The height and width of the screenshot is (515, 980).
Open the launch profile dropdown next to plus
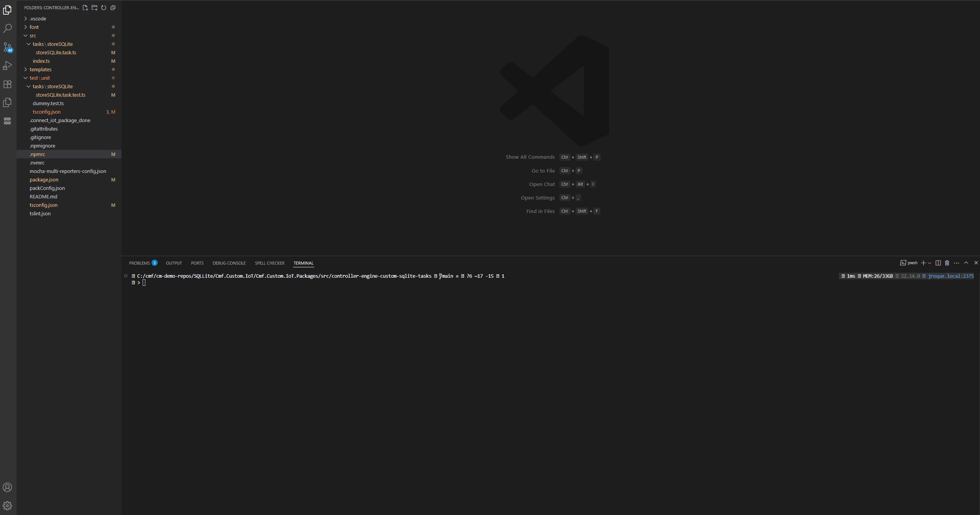[x=929, y=263]
